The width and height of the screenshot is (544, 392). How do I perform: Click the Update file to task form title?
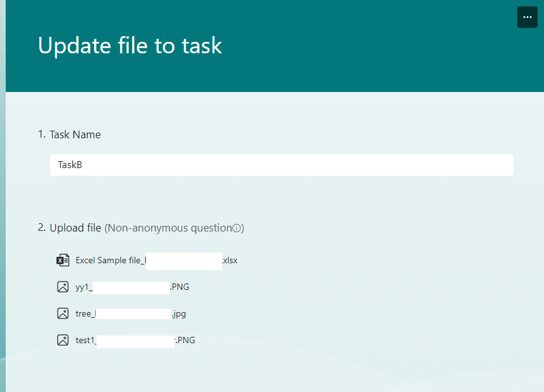[x=129, y=45]
